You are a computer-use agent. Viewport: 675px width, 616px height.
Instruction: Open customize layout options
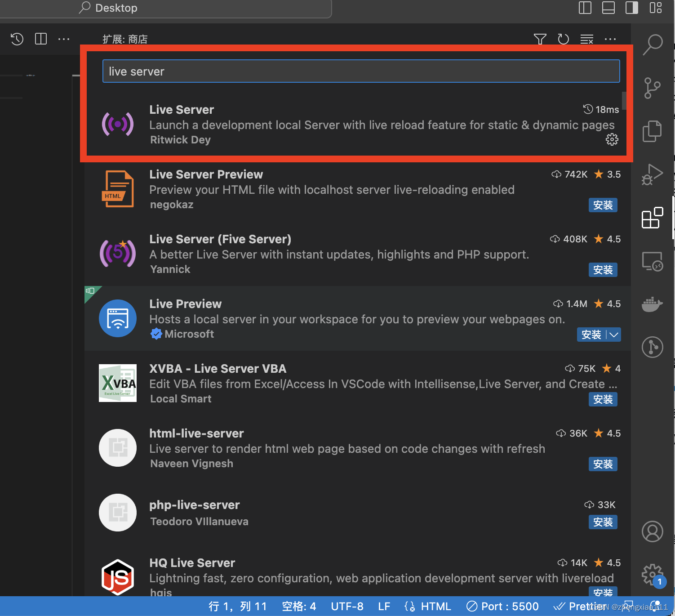tap(656, 8)
